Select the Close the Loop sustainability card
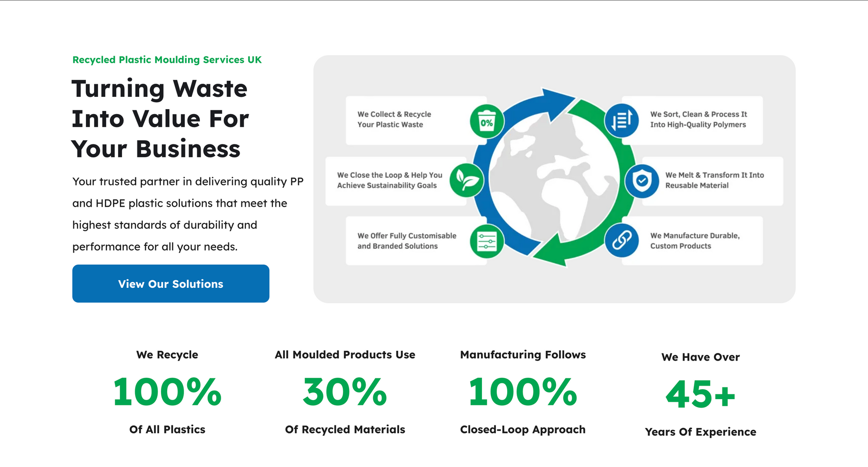This screenshot has width=868, height=467. 389,181
